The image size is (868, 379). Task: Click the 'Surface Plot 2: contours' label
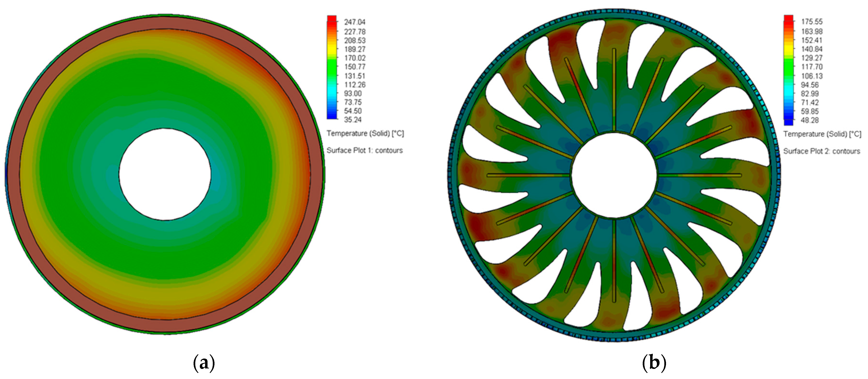coord(821,151)
